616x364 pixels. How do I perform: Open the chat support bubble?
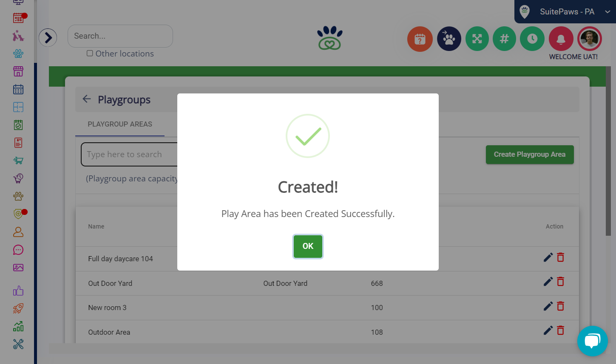593,341
